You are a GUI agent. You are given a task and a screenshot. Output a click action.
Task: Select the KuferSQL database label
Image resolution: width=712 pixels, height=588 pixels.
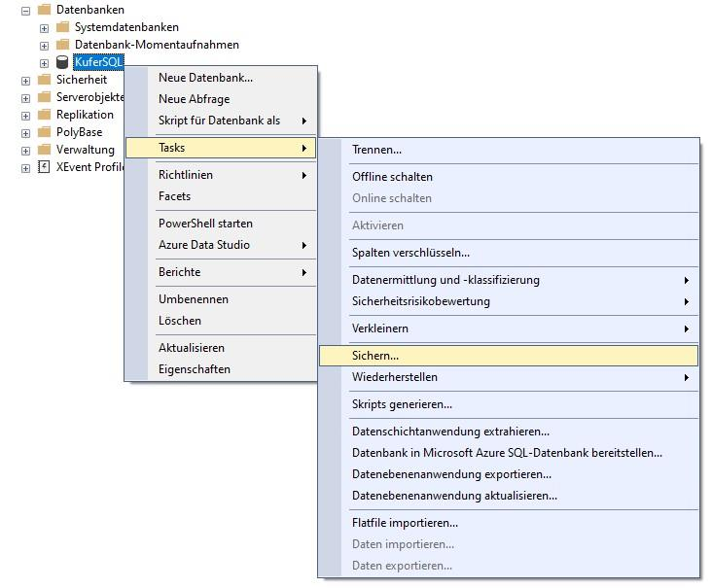pos(98,62)
